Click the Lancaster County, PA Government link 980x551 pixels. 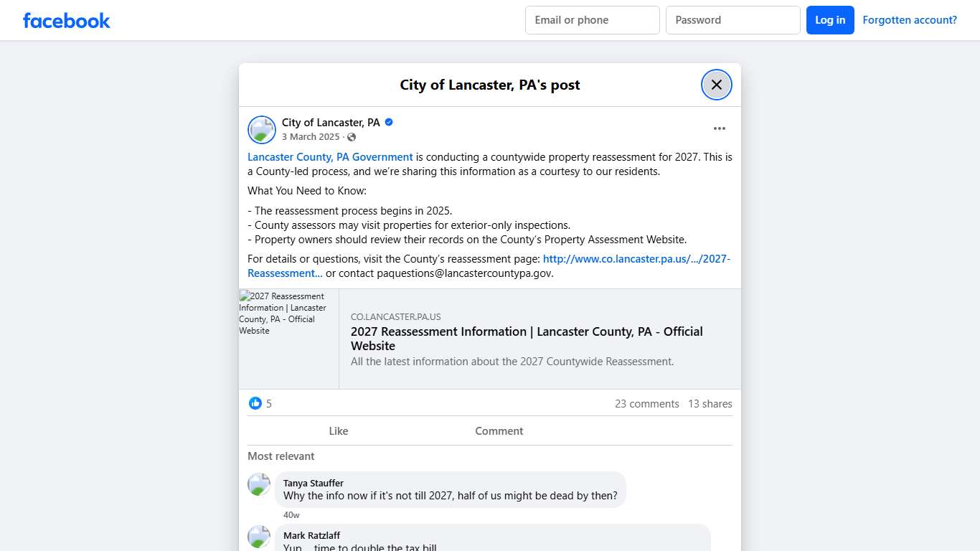(x=330, y=156)
